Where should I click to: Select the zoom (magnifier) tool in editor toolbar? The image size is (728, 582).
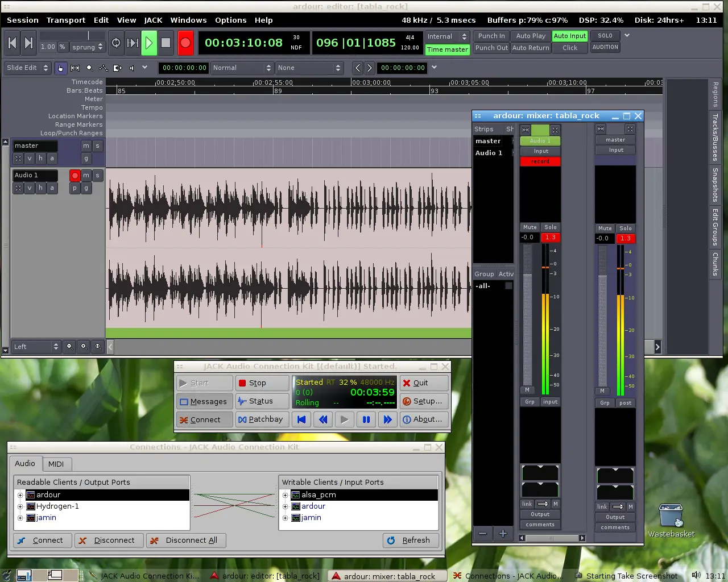[x=89, y=68]
